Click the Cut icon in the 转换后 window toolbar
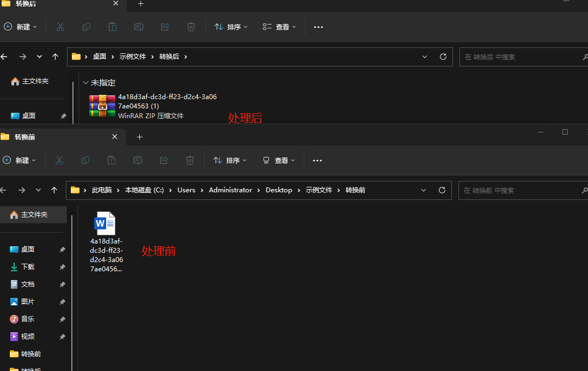 60,27
